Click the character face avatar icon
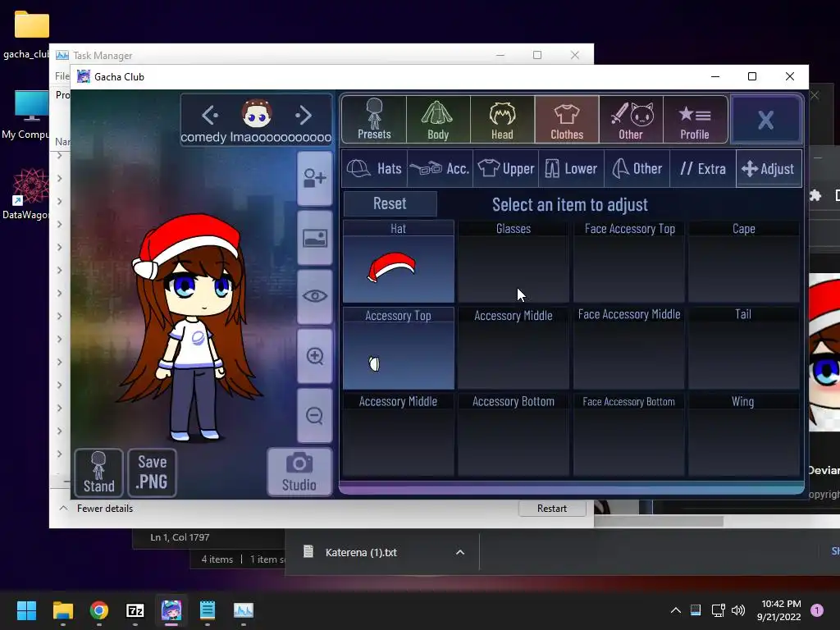Screen dimensions: 840x630 click(x=257, y=113)
